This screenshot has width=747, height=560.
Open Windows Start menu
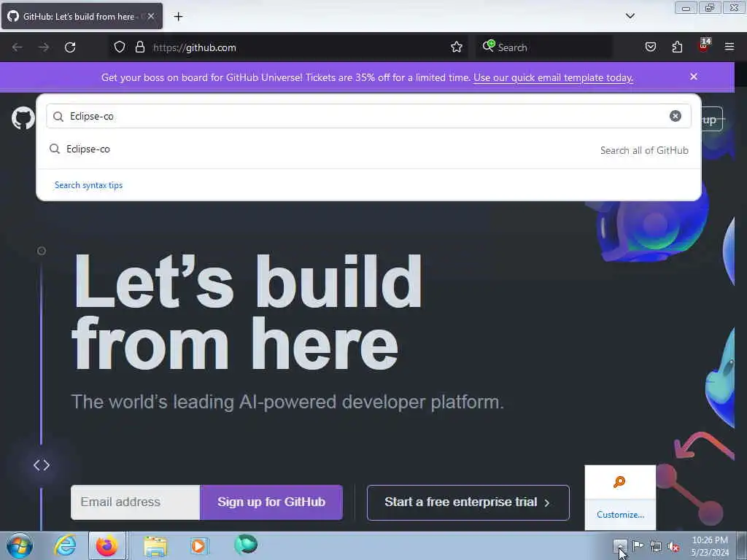[x=20, y=545]
